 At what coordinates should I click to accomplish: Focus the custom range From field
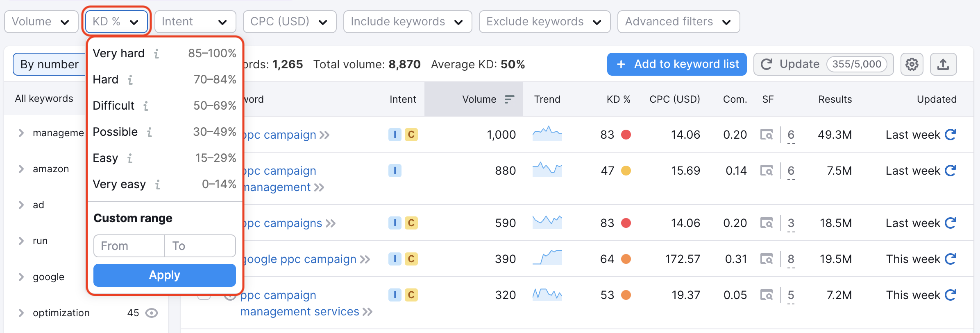coord(129,246)
